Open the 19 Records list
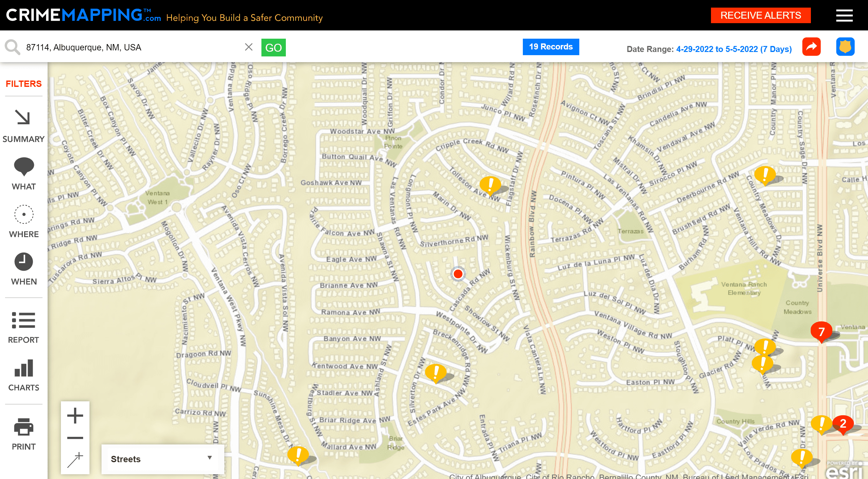The height and width of the screenshot is (479, 868). pos(550,47)
